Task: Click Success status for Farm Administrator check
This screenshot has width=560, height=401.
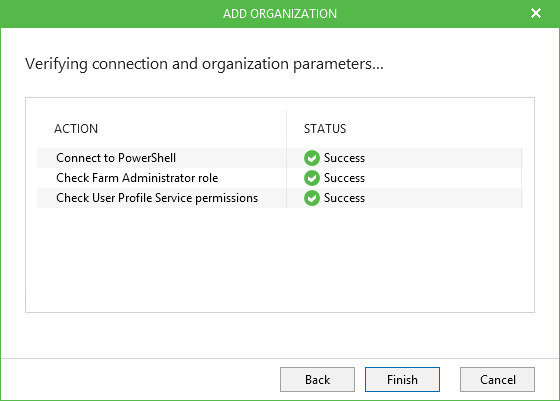Action: (x=344, y=178)
